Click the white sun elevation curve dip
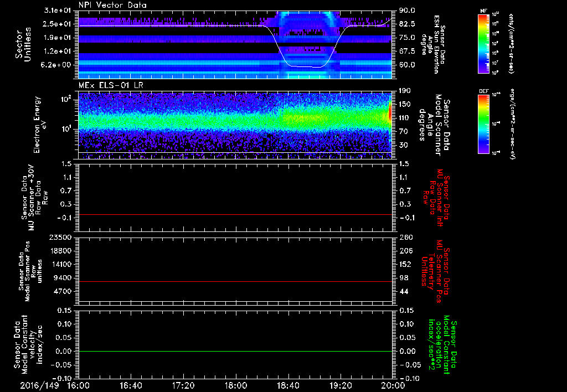The image size is (567, 392). [x=307, y=66]
